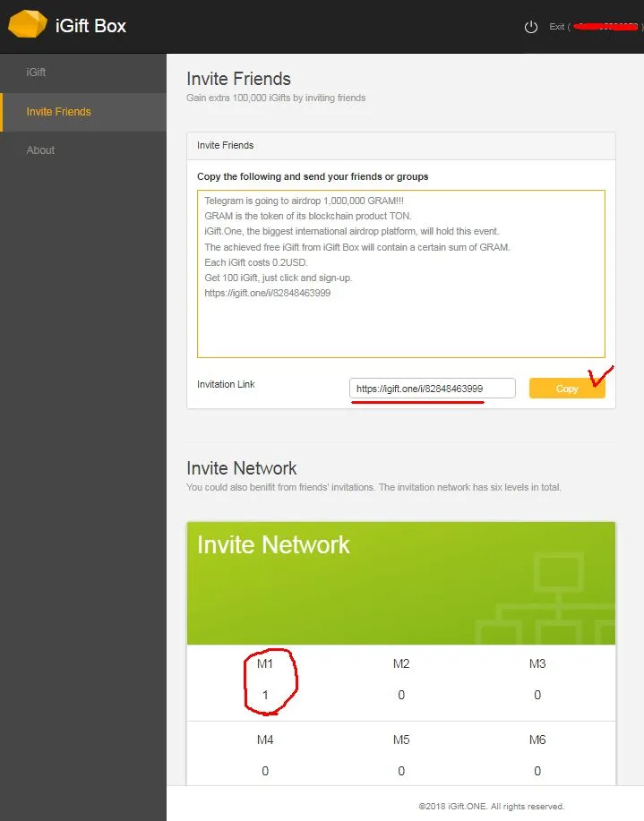Click 'The achieved free iGift' line

coord(356,247)
